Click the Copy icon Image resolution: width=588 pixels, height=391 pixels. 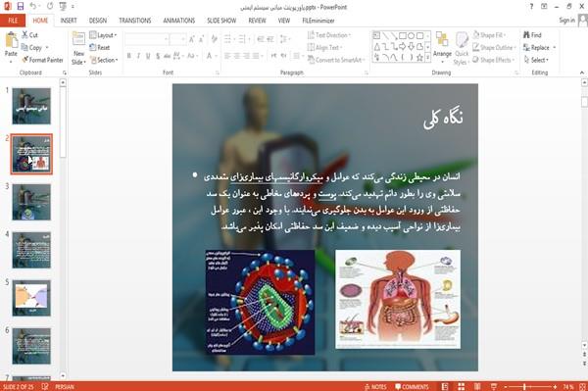click(x=24, y=48)
